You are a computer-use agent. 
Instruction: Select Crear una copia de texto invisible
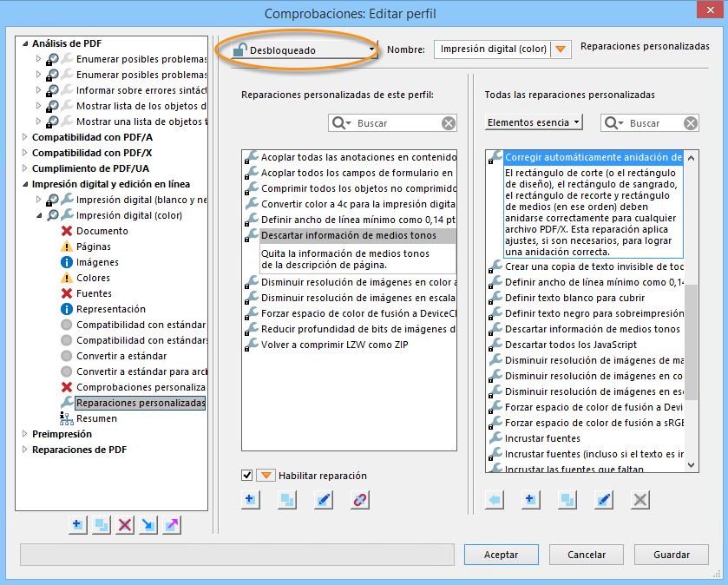[x=594, y=267]
